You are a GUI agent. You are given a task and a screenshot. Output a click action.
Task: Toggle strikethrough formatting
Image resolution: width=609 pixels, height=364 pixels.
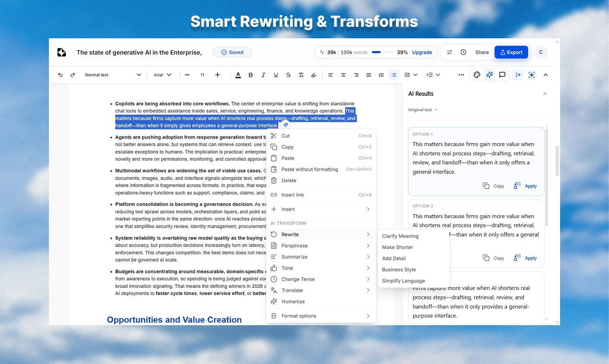(x=288, y=75)
